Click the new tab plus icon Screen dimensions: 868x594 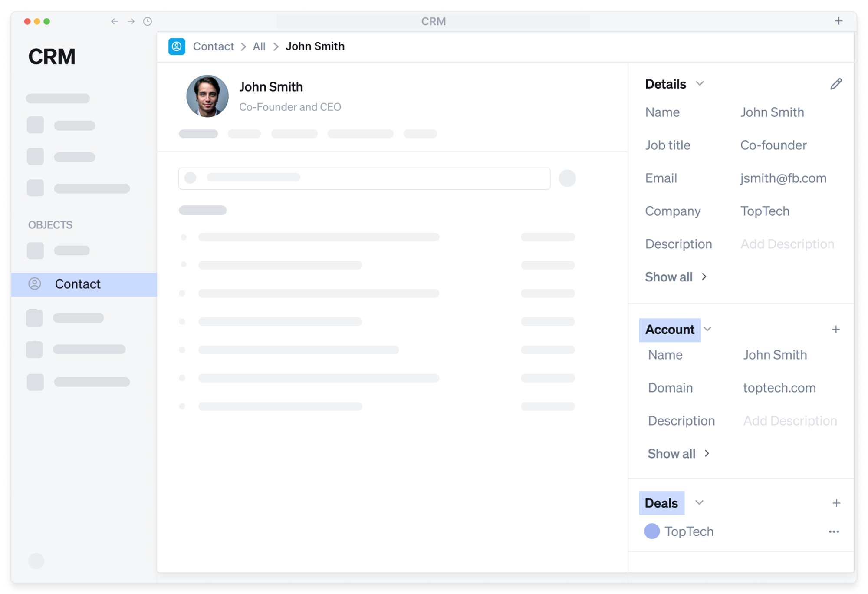click(838, 21)
